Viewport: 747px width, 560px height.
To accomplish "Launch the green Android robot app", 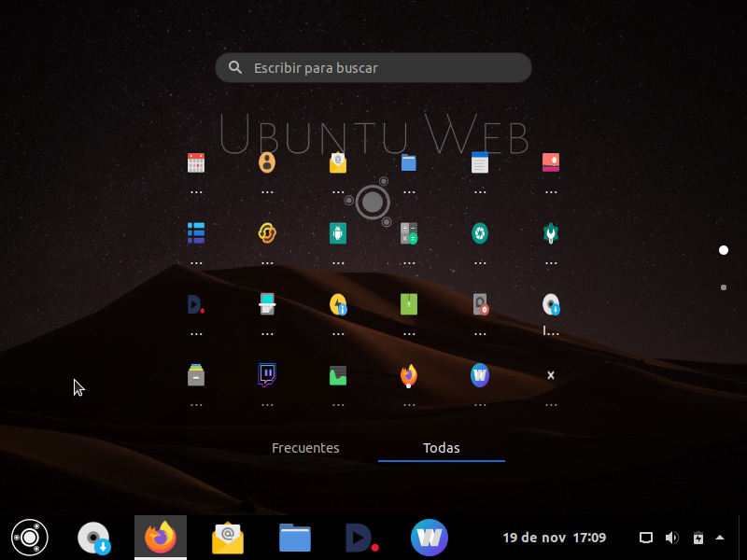I will [337, 233].
